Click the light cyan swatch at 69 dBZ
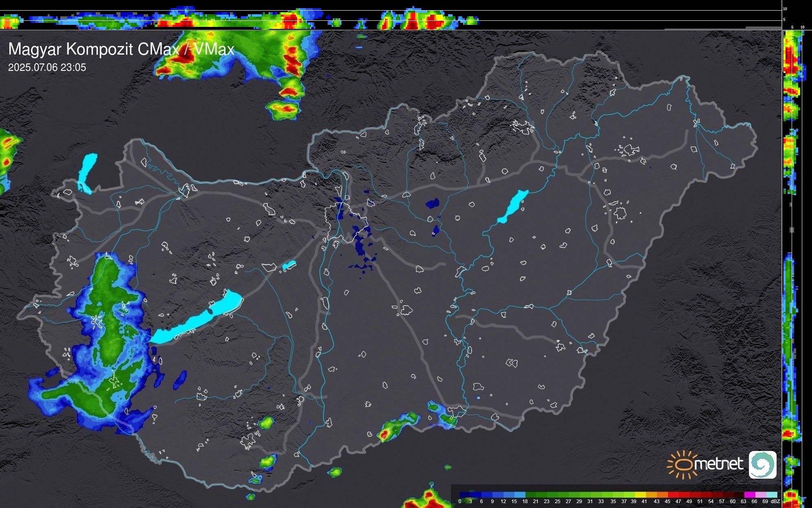Screen dimensions: 812x508 pos(771,495)
